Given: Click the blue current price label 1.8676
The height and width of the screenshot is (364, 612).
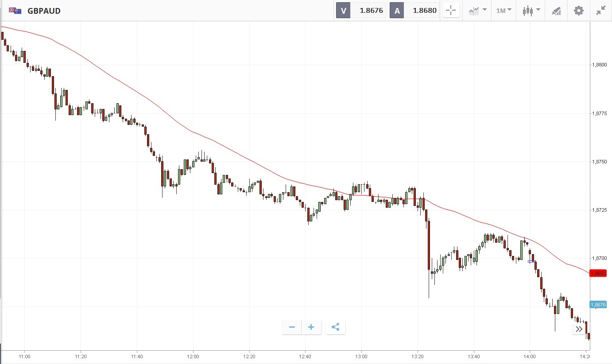Looking at the screenshot, I should [x=600, y=305].
